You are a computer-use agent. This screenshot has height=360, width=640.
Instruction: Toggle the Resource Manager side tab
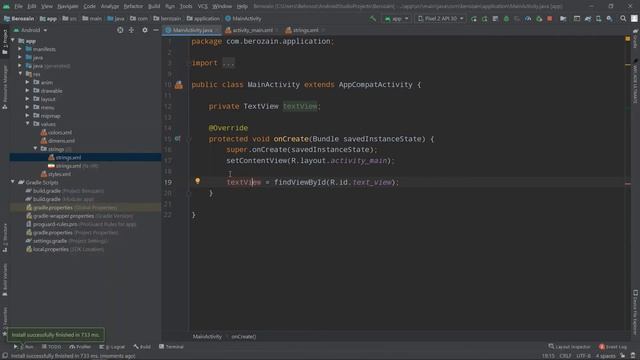tap(5, 87)
